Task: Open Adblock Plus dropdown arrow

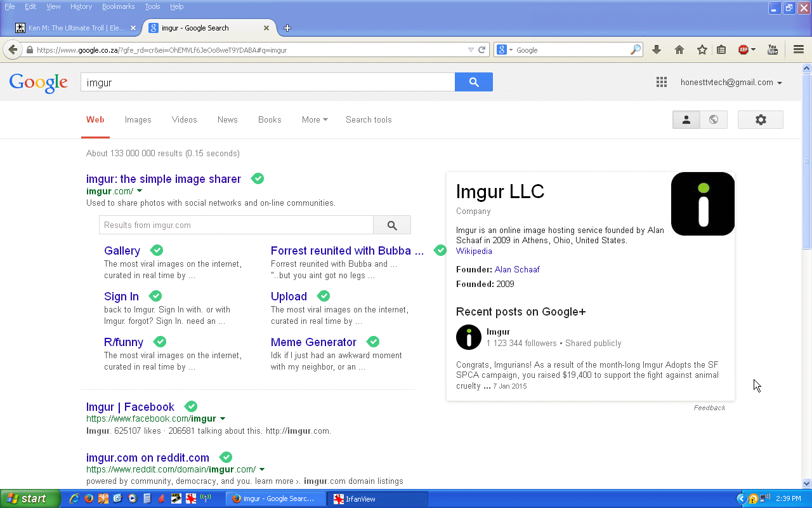Action: pyautogui.click(x=753, y=50)
